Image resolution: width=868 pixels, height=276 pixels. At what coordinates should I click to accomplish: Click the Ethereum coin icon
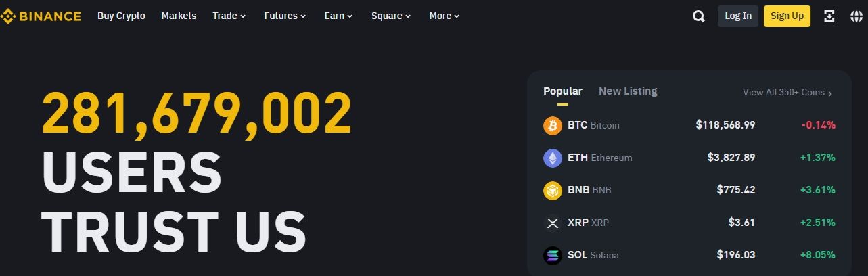553,158
